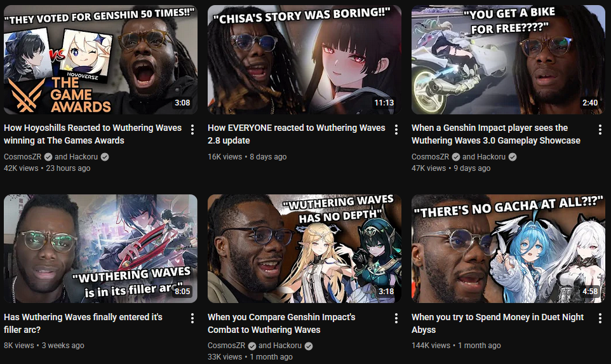Viewport: 611px width, 364px height.
Task: Open the "There's no gacha at all" thumbnail
Action: tap(508, 248)
